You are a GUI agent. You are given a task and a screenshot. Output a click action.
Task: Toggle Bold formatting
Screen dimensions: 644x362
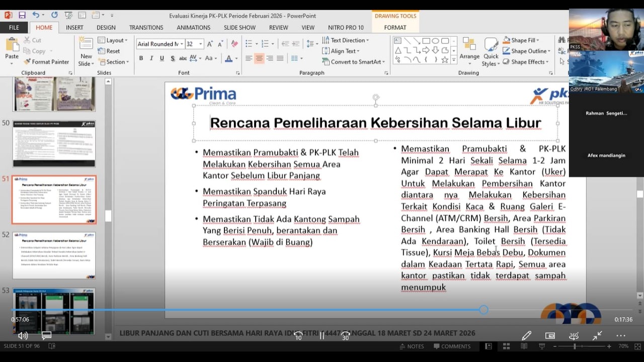click(141, 58)
